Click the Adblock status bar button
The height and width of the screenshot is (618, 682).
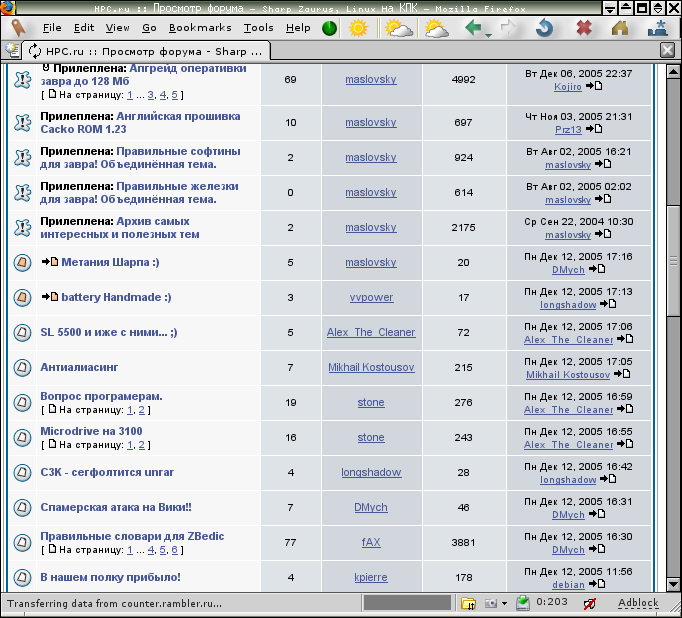pos(638,603)
